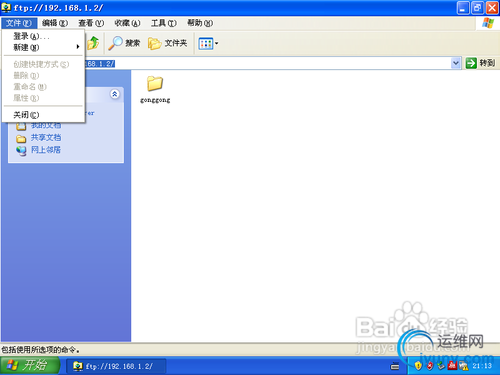The width and height of the screenshot is (500, 375).
Task: Click the yellow security shield tray icon
Action: 418,366
